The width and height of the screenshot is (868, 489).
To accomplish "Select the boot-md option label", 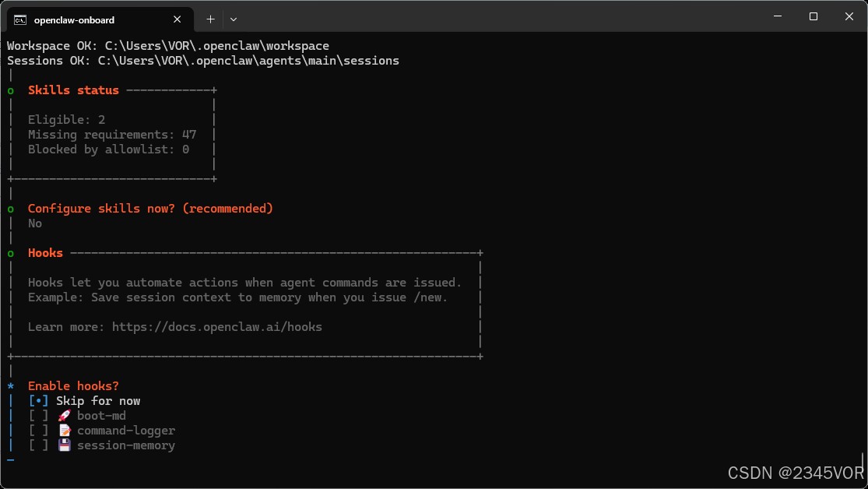I will point(101,416).
